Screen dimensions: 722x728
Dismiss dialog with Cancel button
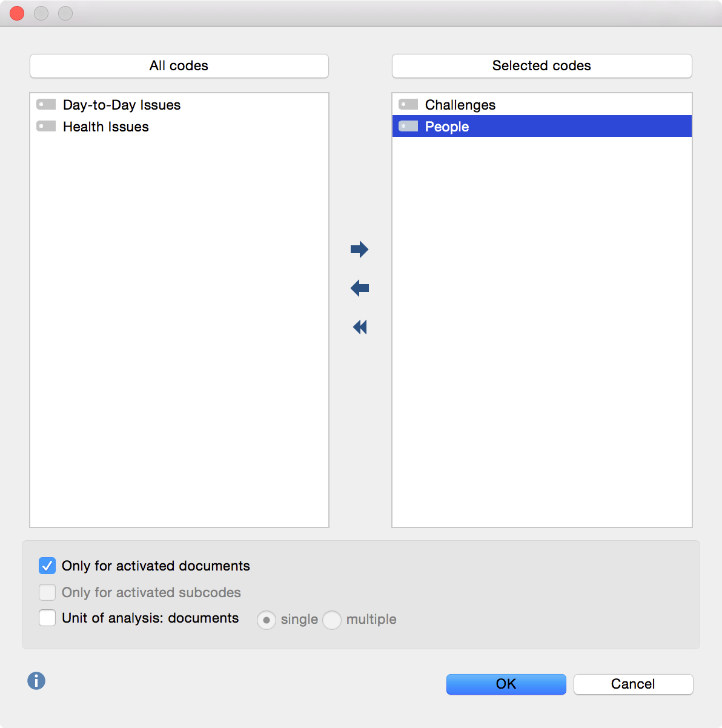coord(634,684)
